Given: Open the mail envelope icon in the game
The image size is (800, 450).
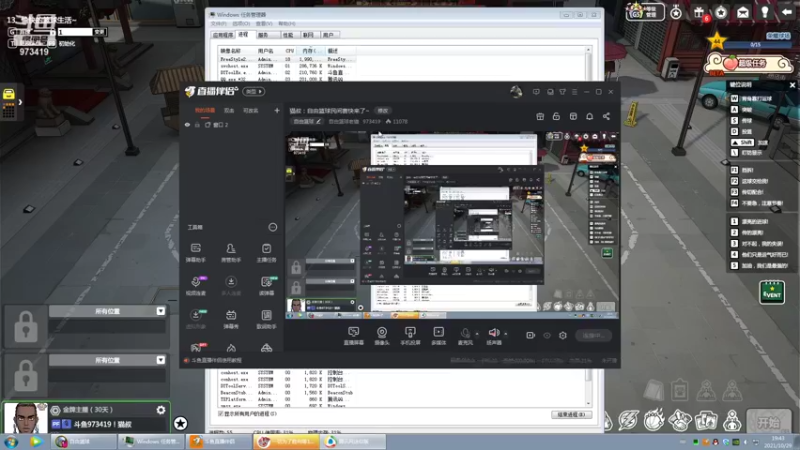Looking at the screenshot, I should pos(743,12).
